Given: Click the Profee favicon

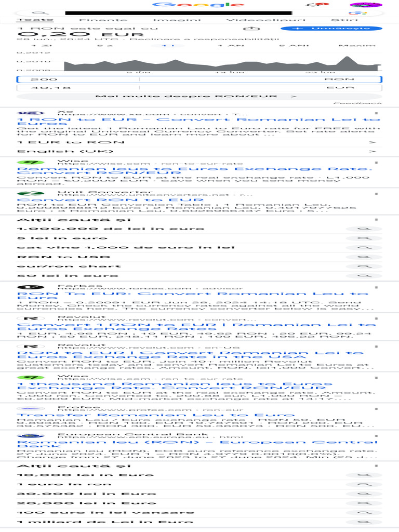Looking at the screenshot, I should pos(31,409).
